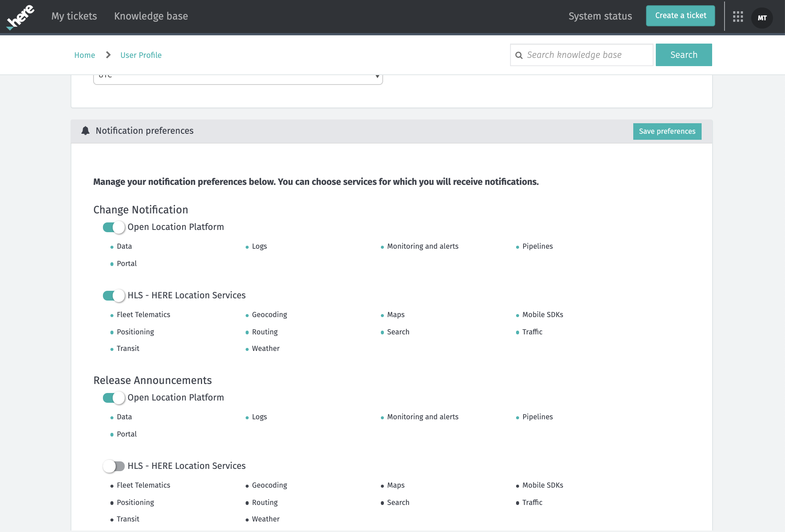Click Search service under Change Notification
Image resolution: width=785 pixels, height=532 pixels.
point(398,332)
